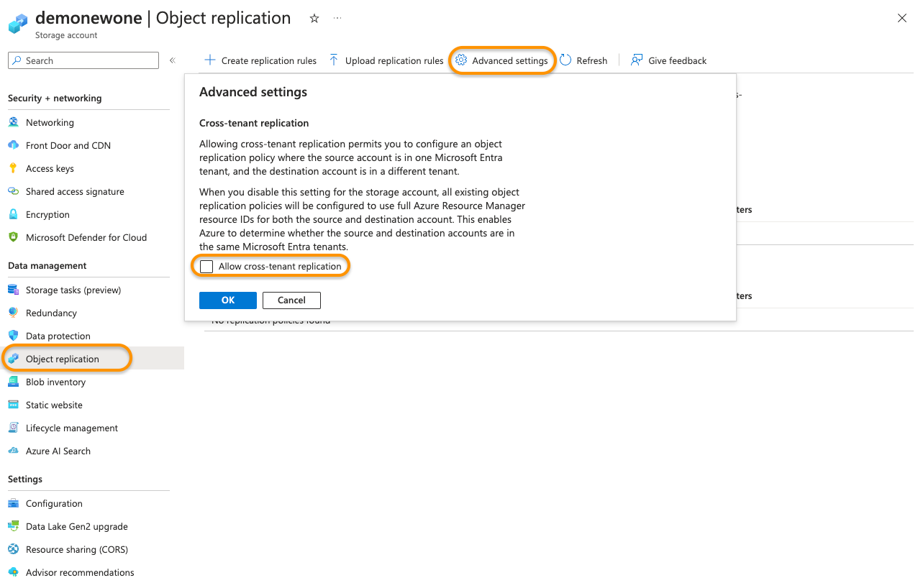Image resolution: width=918 pixels, height=588 pixels.
Task: Open Data protection
Action: pyautogui.click(x=58, y=336)
